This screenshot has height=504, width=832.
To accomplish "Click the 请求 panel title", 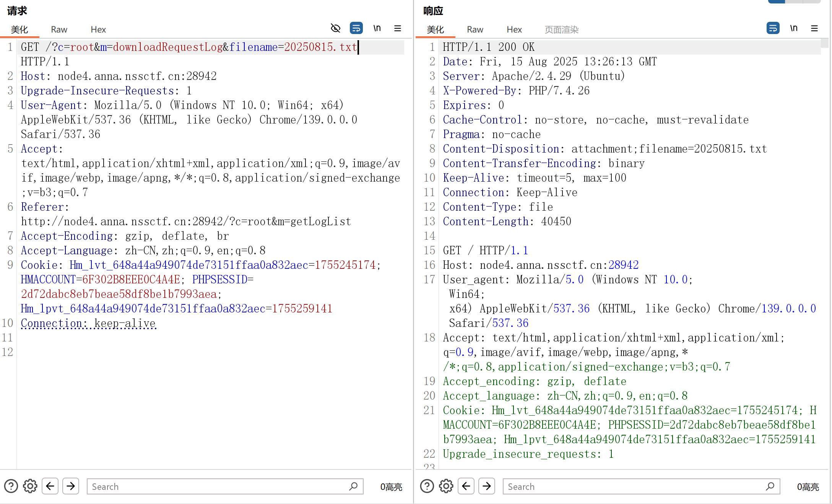I will pyautogui.click(x=17, y=11).
